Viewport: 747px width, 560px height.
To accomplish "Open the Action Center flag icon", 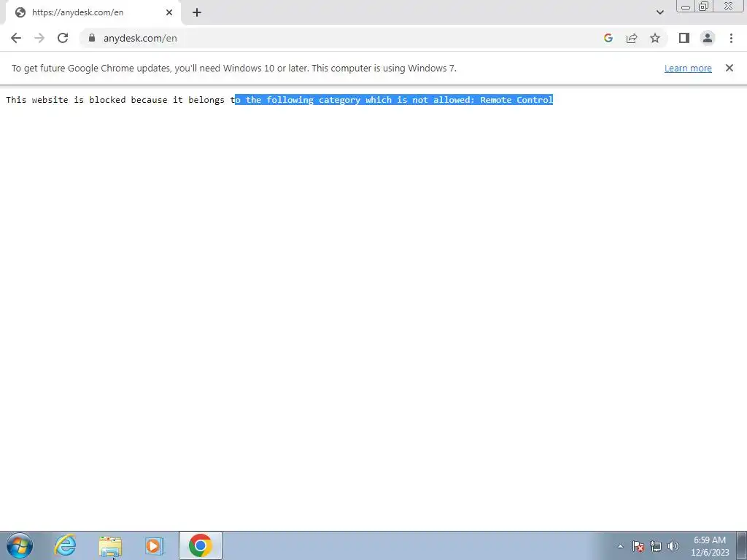I will (x=638, y=546).
